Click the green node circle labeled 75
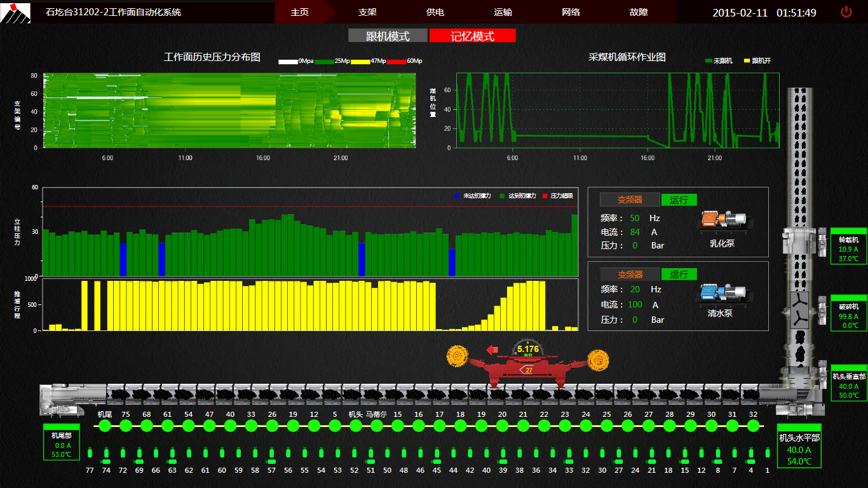 (x=126, y=426)
